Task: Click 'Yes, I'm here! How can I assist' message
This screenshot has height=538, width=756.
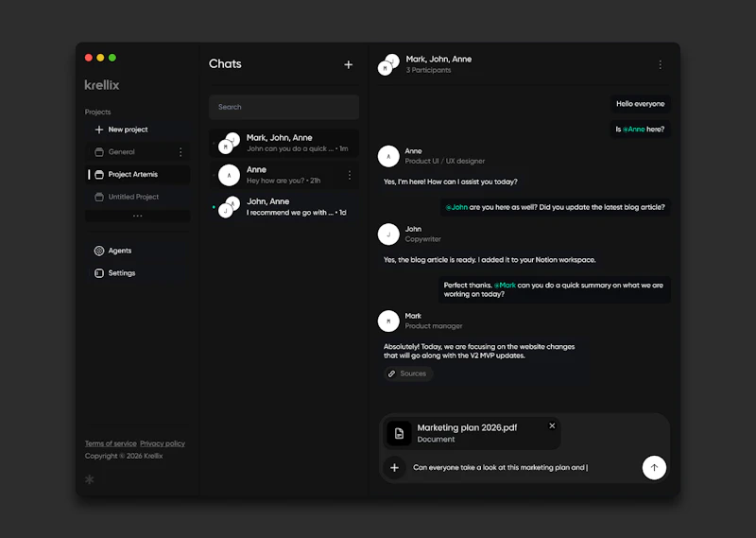Action: coord(451,182)
